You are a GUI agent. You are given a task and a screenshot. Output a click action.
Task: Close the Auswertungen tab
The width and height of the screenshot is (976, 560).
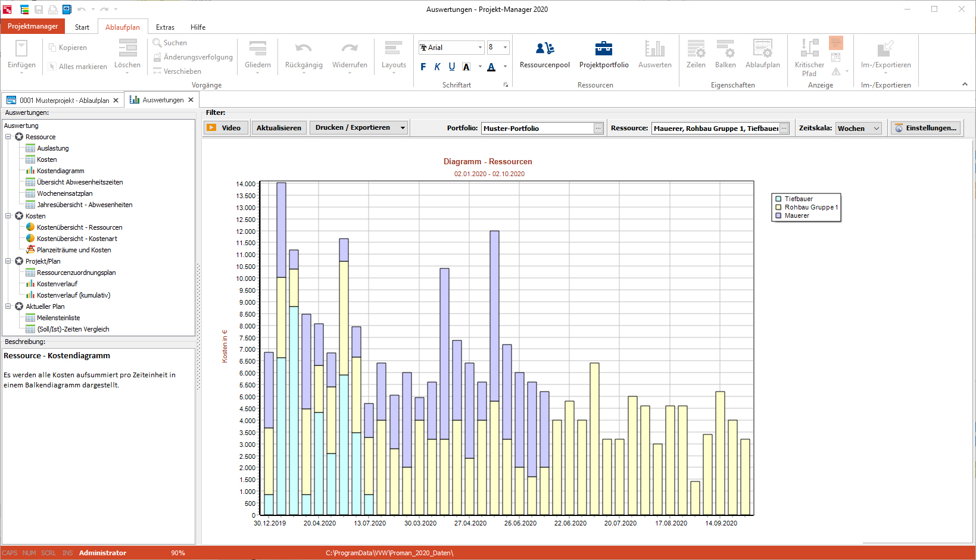pos(191,100)
